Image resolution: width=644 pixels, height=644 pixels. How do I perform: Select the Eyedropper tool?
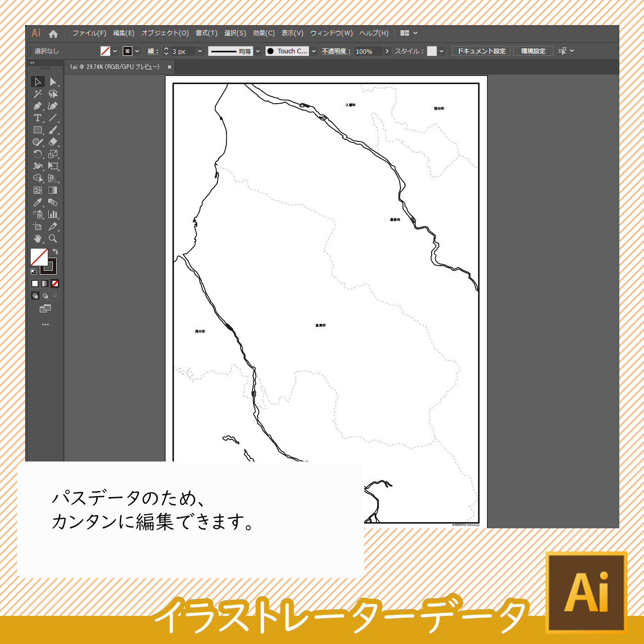pos(38,202)
